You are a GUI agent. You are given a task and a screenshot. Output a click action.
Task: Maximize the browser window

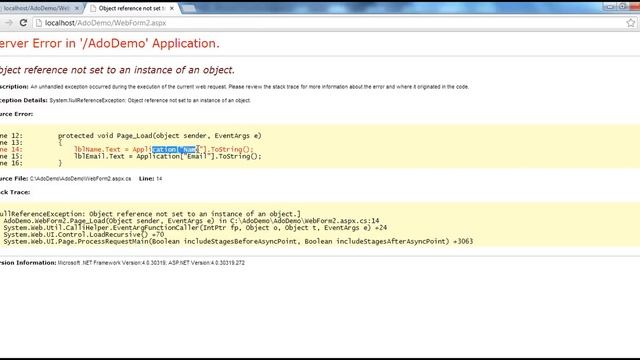[622, 7]
